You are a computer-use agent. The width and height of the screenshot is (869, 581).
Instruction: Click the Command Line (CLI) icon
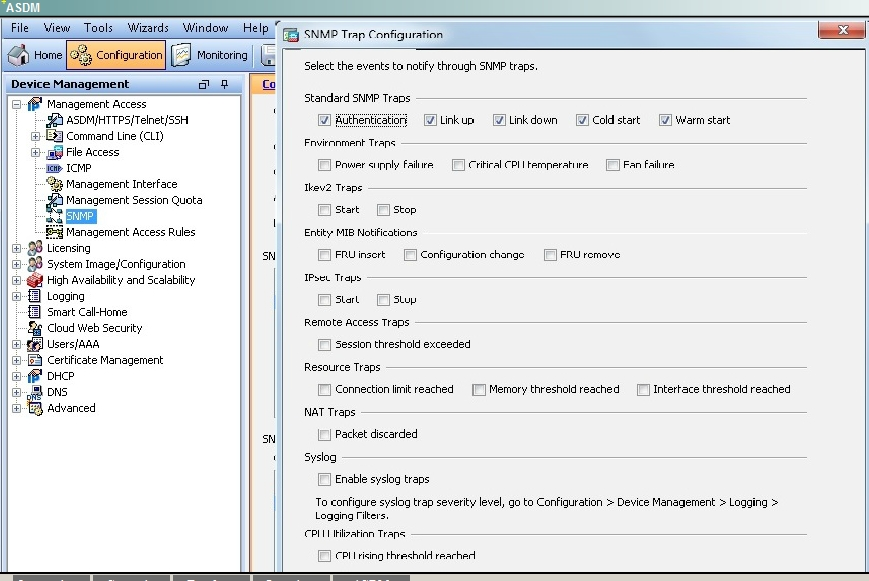(x=54, y=136)
